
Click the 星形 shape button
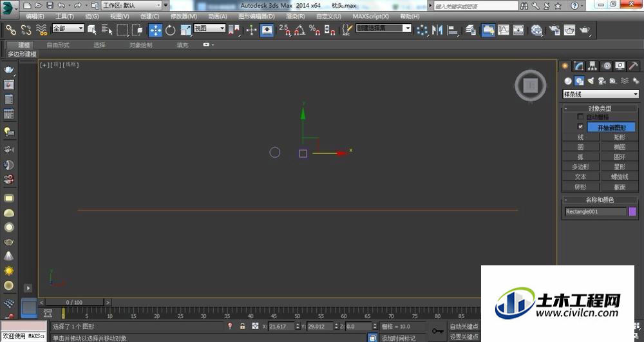click(x=620, y=166)
